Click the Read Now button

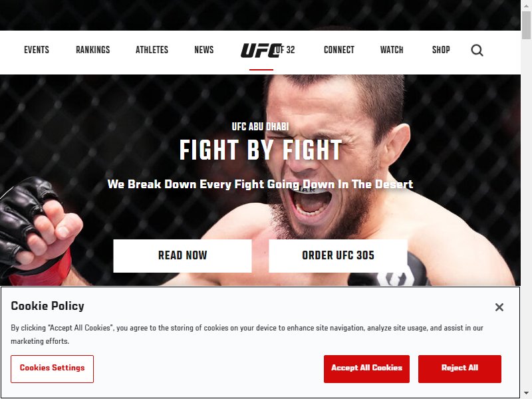pos(182,256)
